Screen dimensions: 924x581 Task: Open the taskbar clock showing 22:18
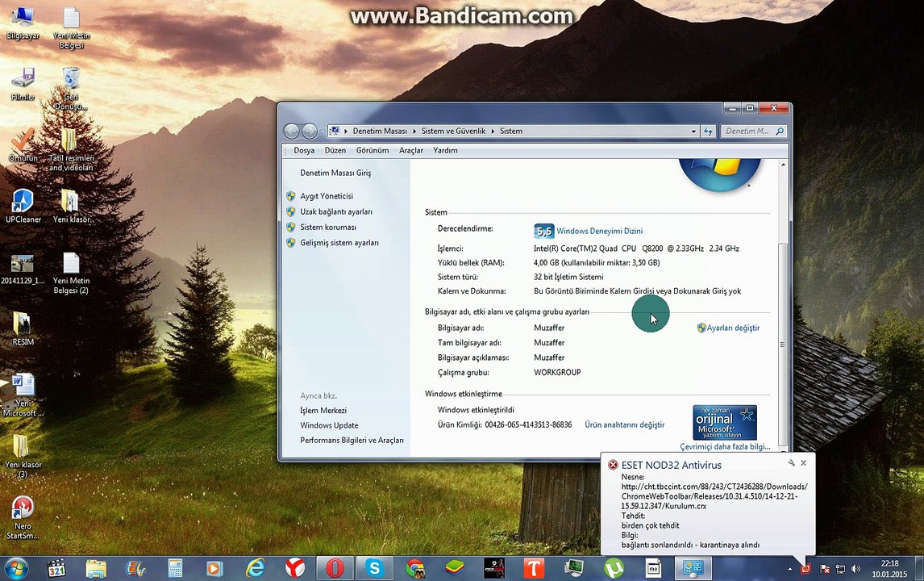[x=890, y=569]
